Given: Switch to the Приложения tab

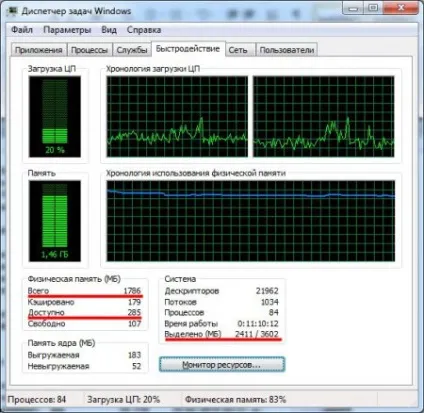Looking at the screenshot, I should point(39,50).
